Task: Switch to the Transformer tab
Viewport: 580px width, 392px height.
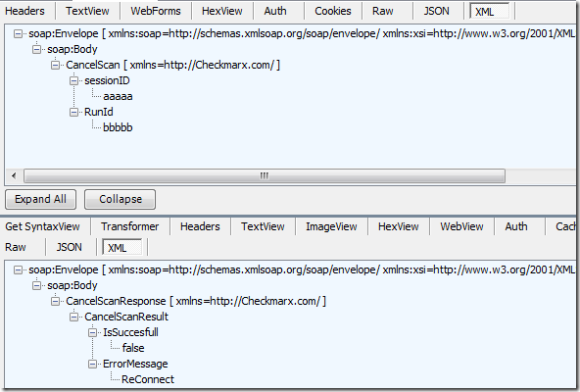Action: click(x=130, y=226)
